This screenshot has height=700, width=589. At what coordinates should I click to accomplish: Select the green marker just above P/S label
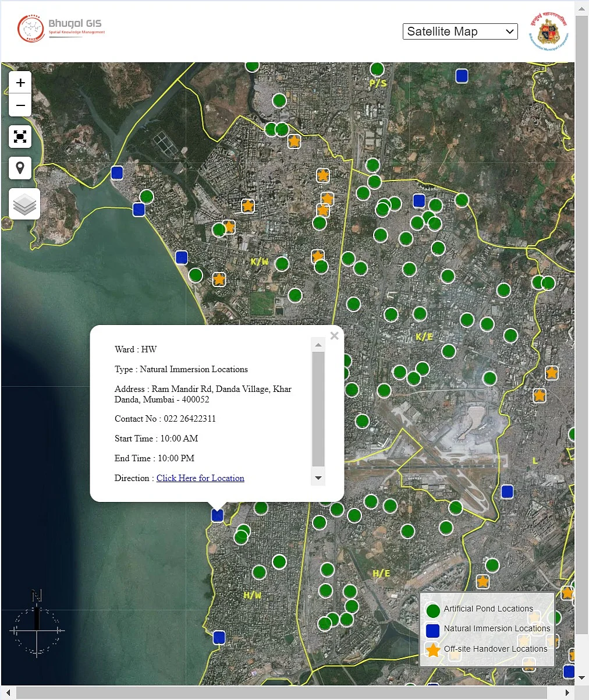(x=377, y=69)
